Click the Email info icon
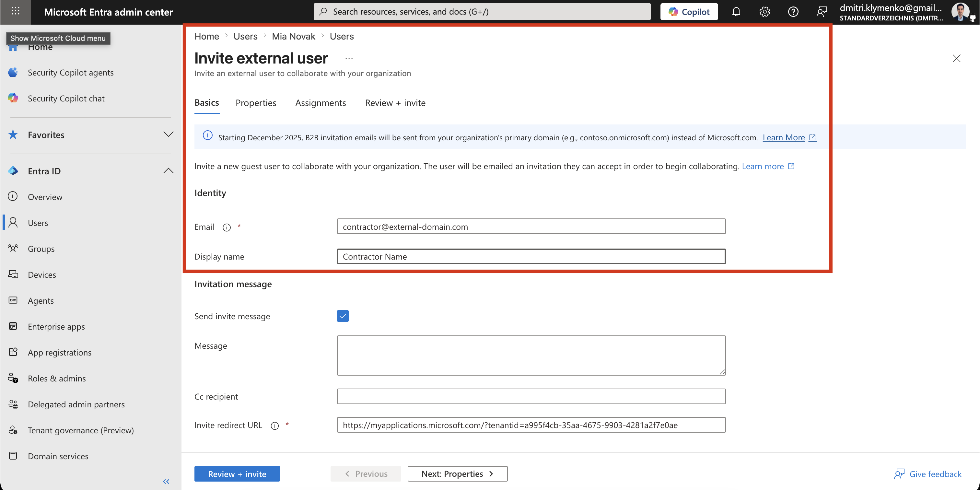 point(227,227)
